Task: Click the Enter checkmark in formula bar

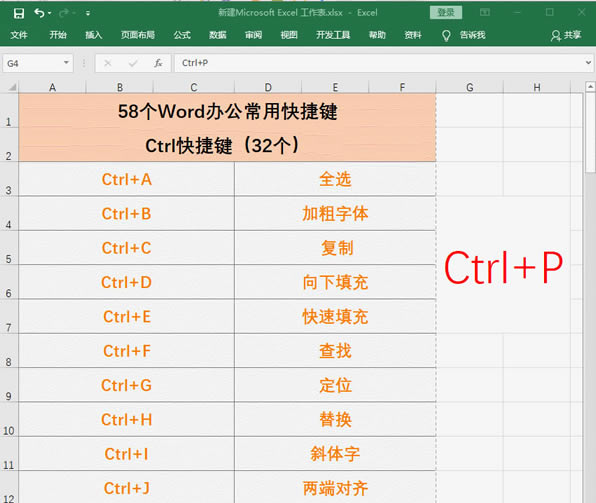Action: 133,63
